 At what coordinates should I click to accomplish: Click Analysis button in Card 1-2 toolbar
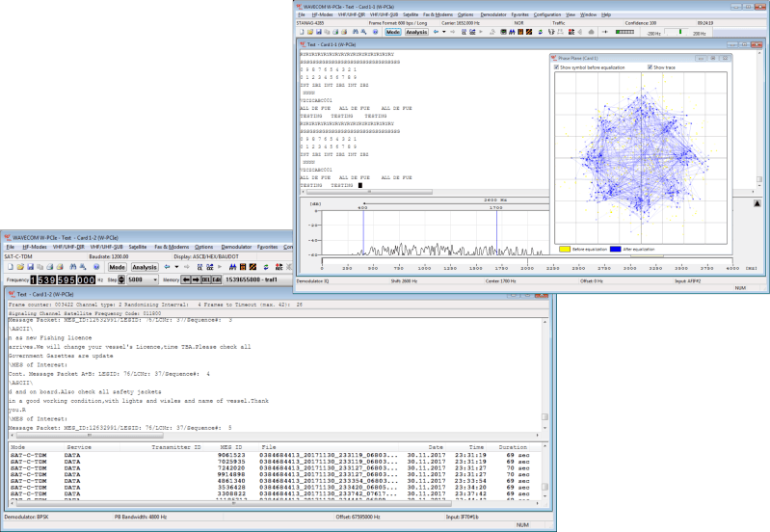pyautogui.click(x=145, y=267)
